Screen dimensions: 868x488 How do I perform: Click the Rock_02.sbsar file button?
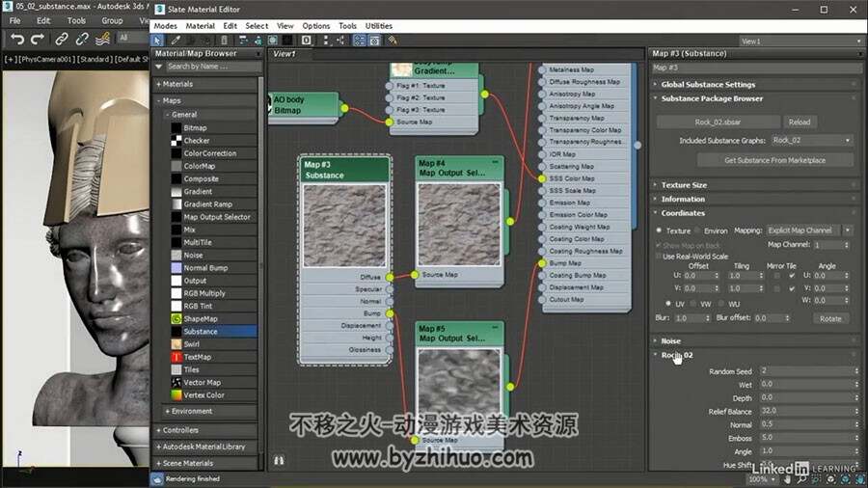718,122
